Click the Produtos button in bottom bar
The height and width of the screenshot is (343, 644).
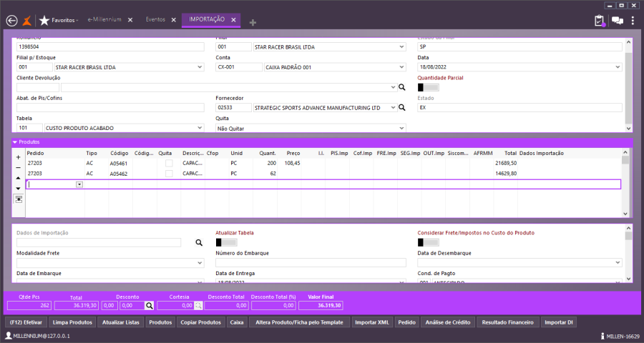tap(160, 322)
